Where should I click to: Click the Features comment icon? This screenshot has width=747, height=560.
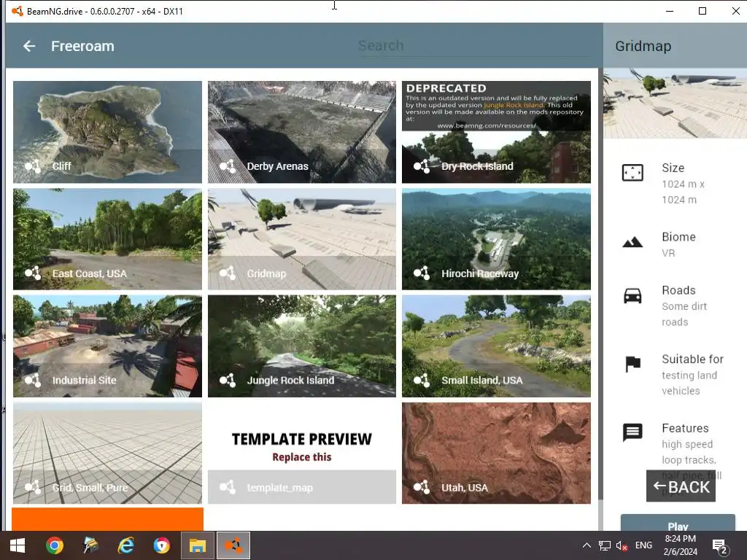(632, 432)
